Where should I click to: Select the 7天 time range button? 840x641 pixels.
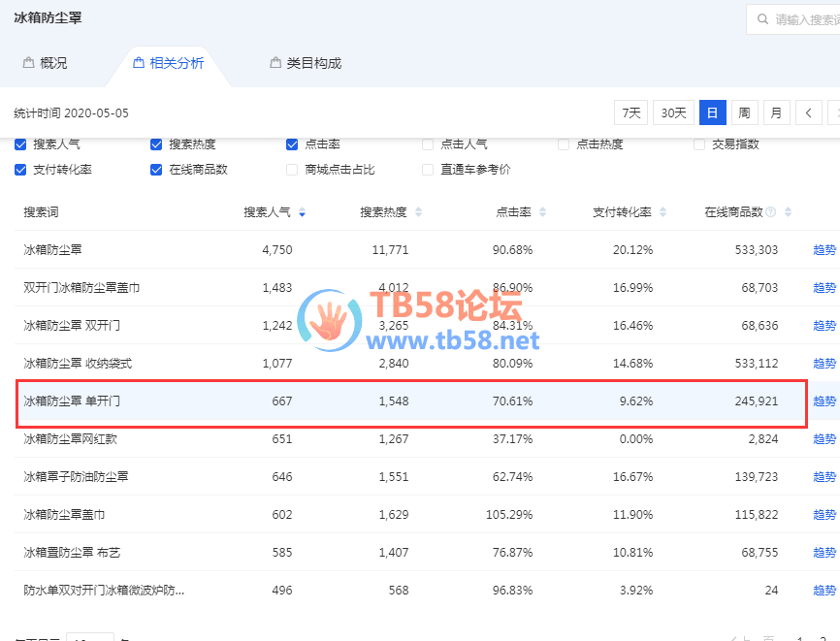pos(630,113)
